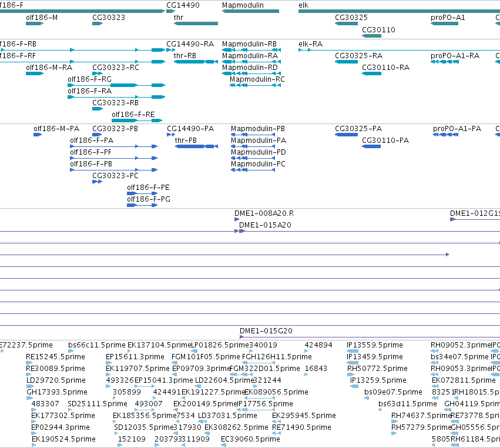
Task: Select the CG30323-RB transcript label
Action: point(115,103)
